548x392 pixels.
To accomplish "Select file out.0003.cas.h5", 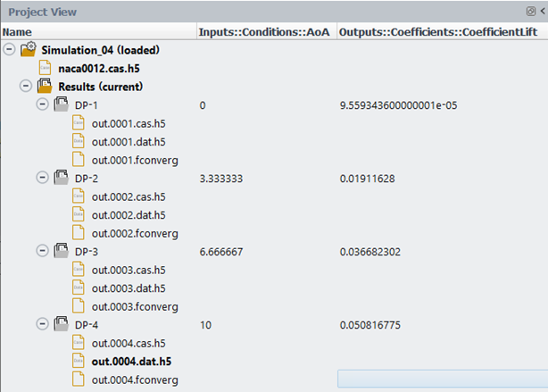I will tap(129, 270).
